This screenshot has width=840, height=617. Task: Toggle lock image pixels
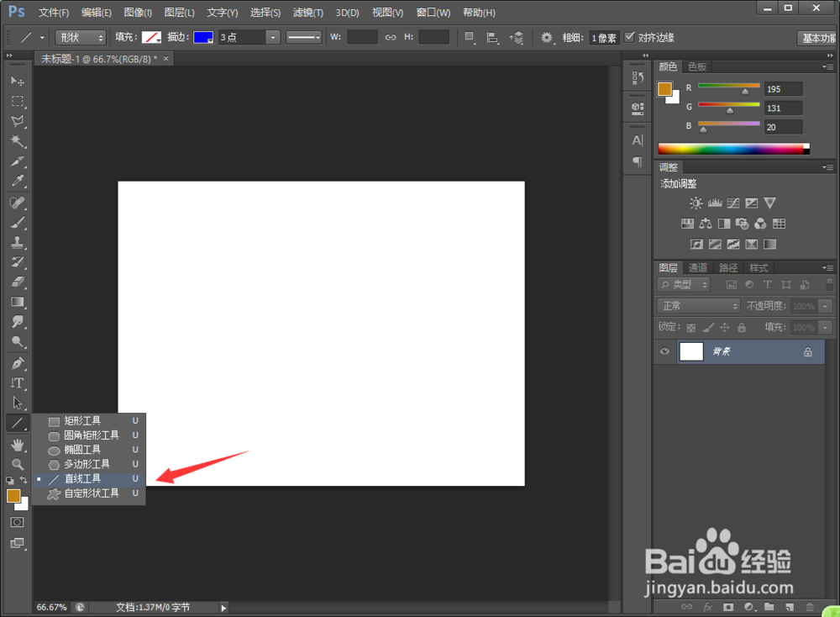(x=708, y=327)
